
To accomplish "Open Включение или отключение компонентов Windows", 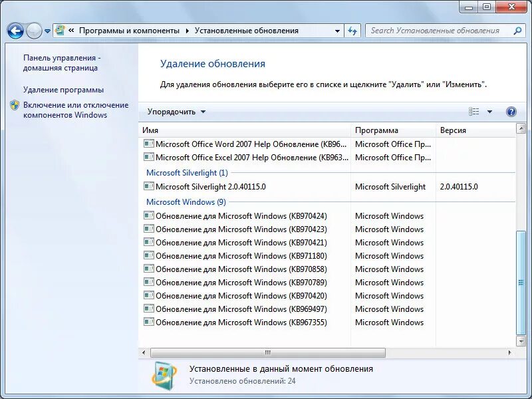I will (x=76, y=110).
